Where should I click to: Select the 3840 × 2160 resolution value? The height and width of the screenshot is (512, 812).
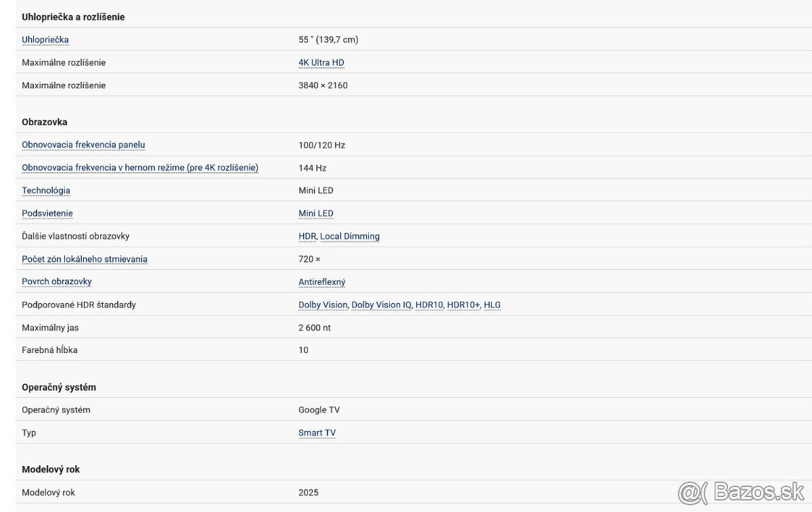coord(323,86)
